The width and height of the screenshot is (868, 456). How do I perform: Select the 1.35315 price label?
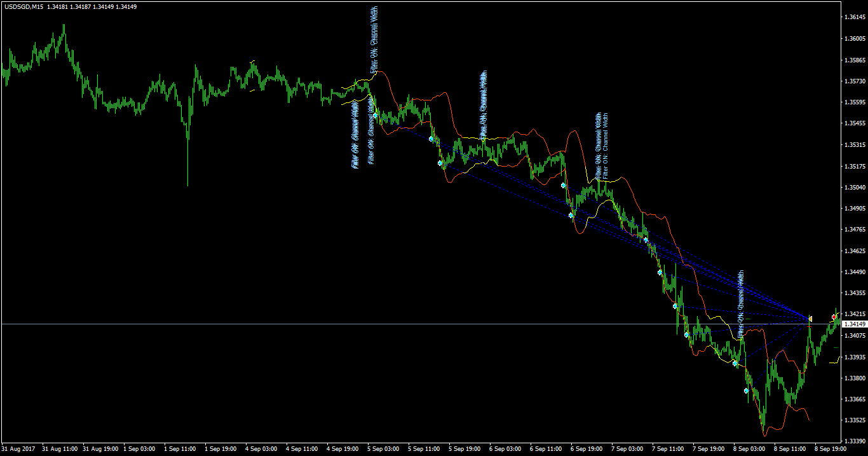854,144
